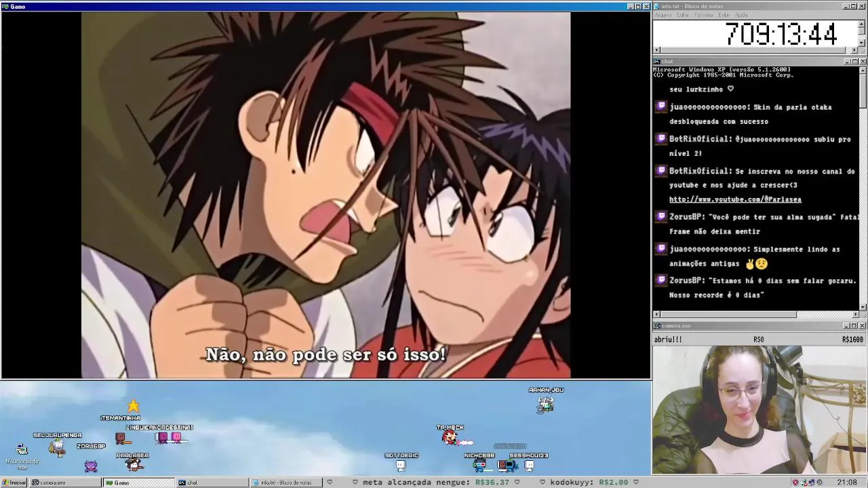Click chat window vertical scrollbar up arrow

[863, 70]
